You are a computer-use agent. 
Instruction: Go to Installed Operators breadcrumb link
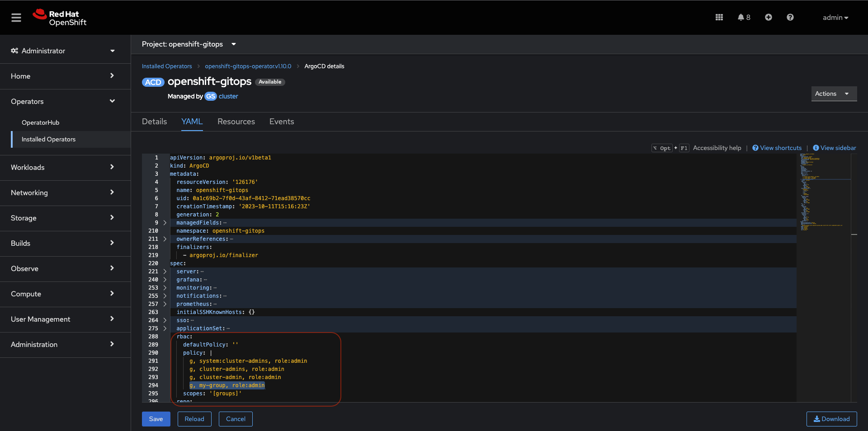click(167, 66)
